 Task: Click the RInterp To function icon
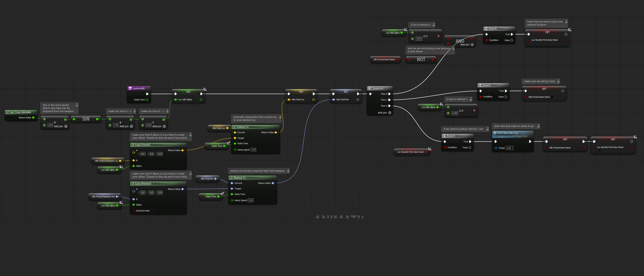[x=232, y=178]
